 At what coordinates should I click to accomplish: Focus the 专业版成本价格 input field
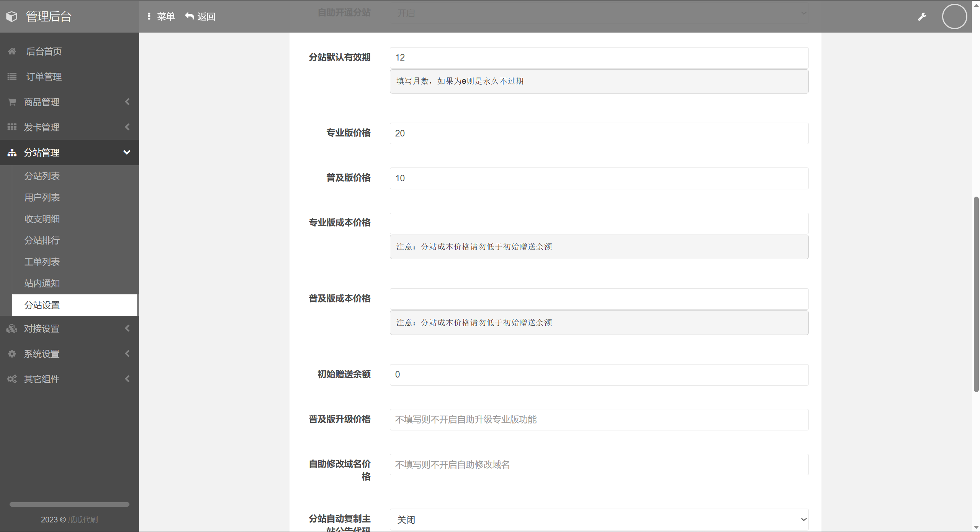click(x=599, y=223)
